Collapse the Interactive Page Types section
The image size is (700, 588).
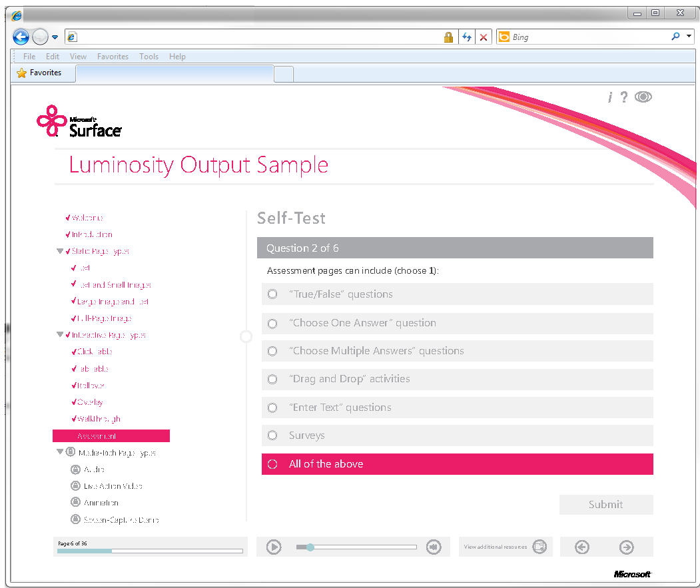coord(60,334)
